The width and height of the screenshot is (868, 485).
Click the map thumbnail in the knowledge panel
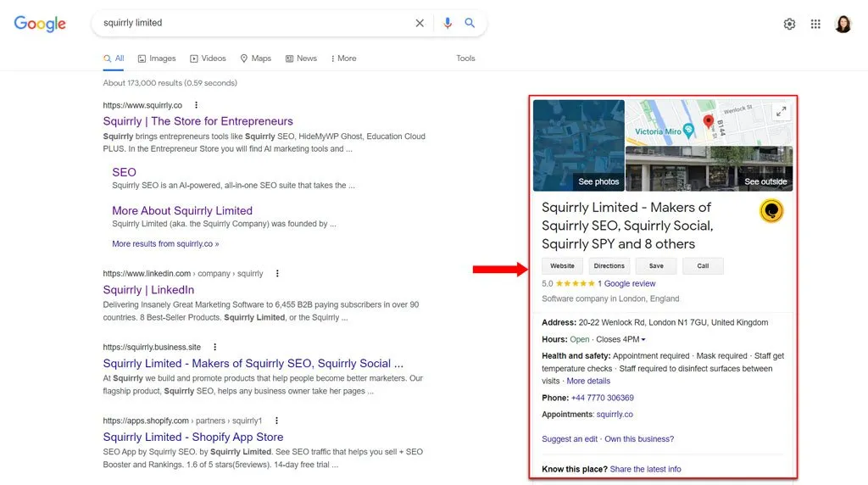pos(709,122)
